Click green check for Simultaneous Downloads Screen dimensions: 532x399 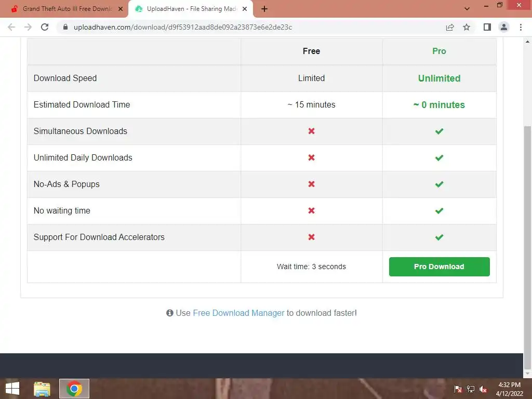(x=439, y=131)
